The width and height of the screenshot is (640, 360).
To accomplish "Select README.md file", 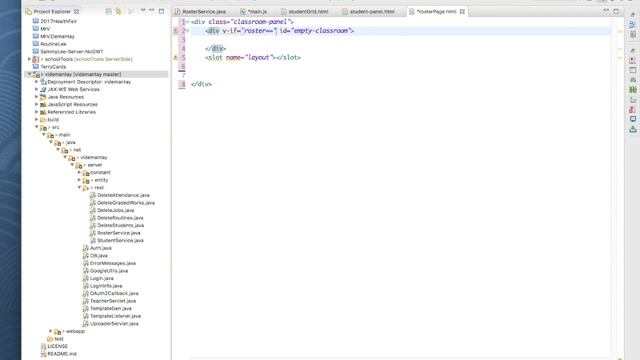I will coord(62,354).
